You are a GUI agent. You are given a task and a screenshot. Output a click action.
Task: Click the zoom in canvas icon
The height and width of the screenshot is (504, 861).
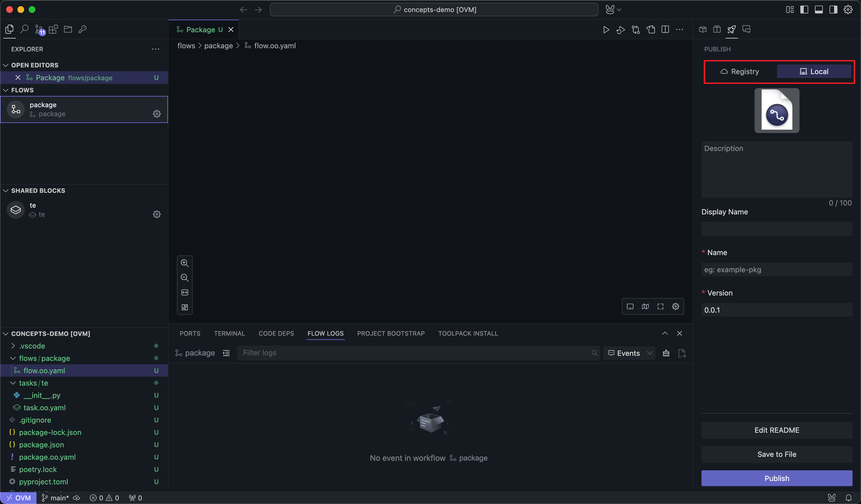tap(184, 263)
